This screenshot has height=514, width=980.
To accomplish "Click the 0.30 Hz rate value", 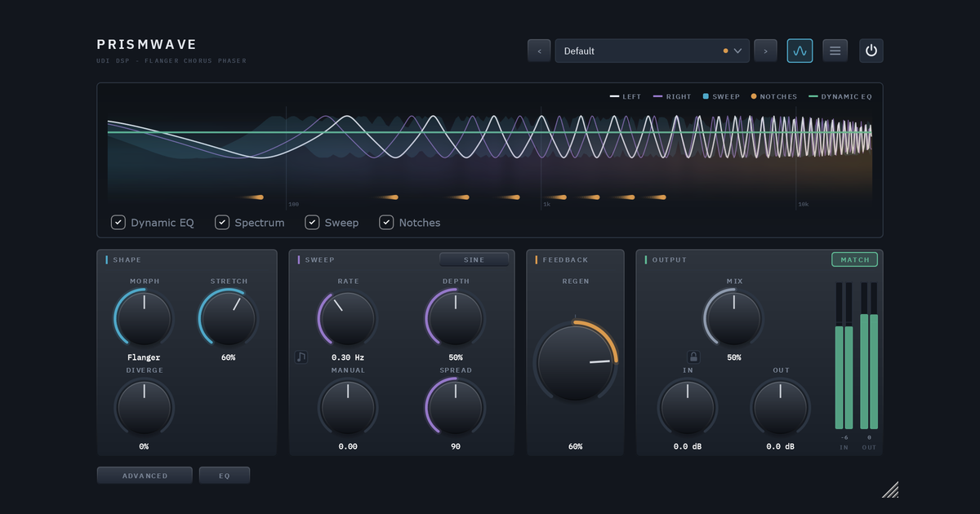I will click(x=348, y=357).
